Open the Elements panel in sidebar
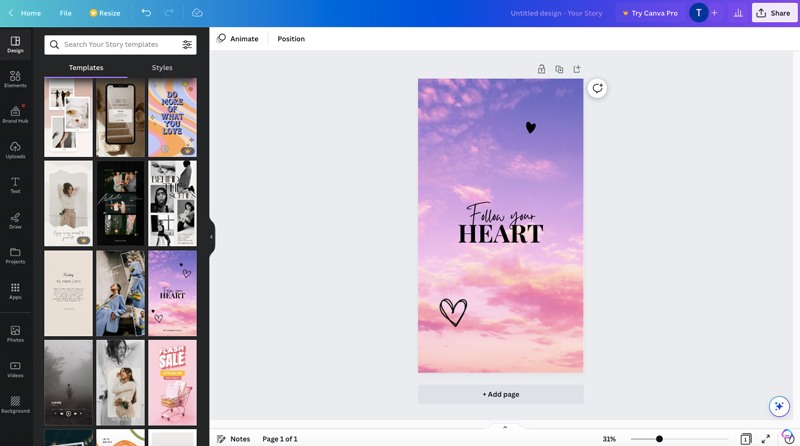Screen dimensions: 800x446 [15, 79]
